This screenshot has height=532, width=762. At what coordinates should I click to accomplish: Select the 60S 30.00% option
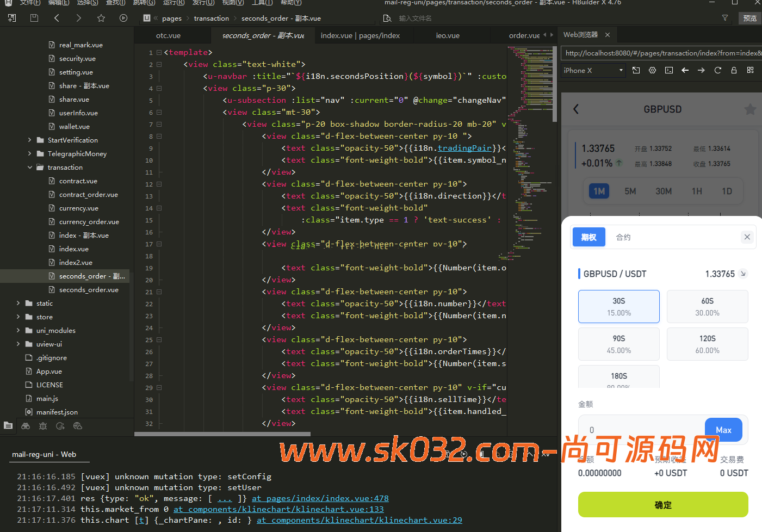pyautogui.click(x=707, y=307)
